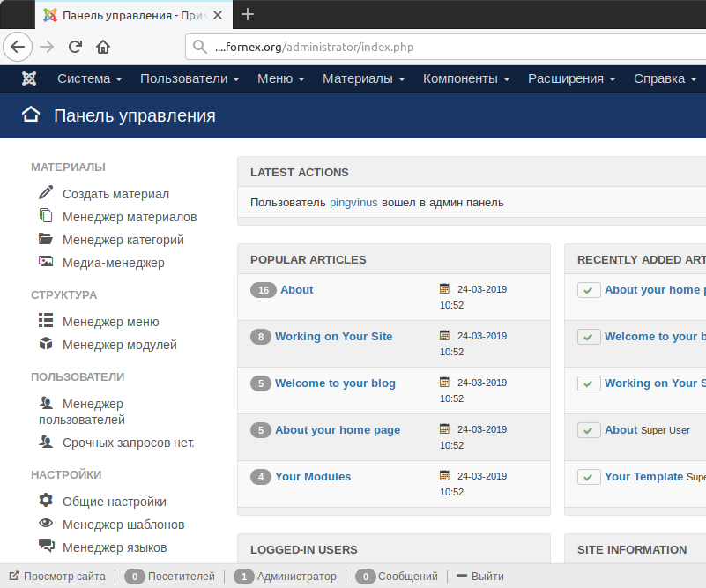This screenshot has height=588, width=706.
Task: Click the Медиа-менеджер picture icon
Action: tap(46, 262)
